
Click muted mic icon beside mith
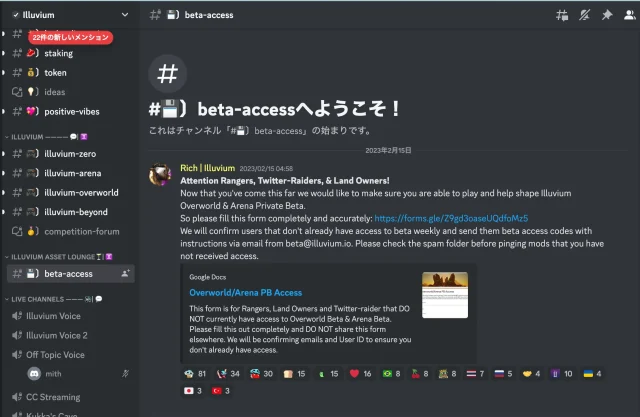click(126, 373)
